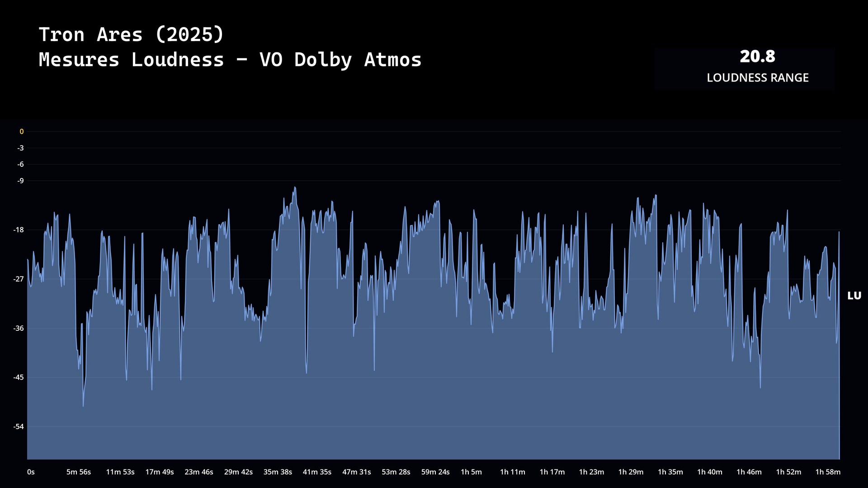Select the 0 level axis label
Image resolution: width=868 pixels, height=488 pixels.
click(21, 132)
